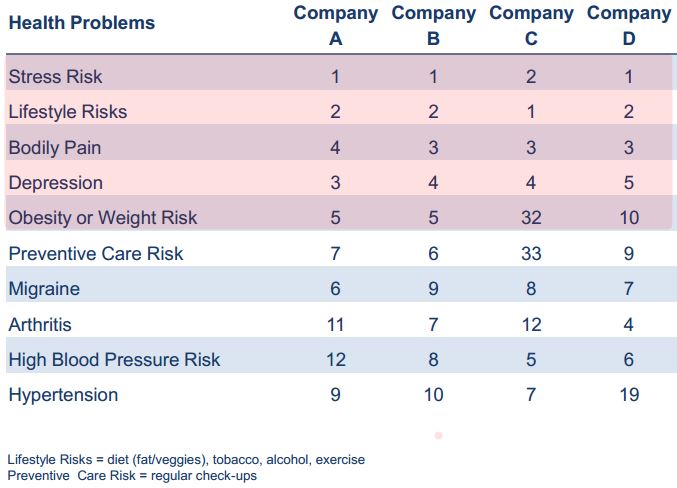Select the Preventive Care Risk footnote text
This screenshot has height=488, width=677.
click(132, 476)
